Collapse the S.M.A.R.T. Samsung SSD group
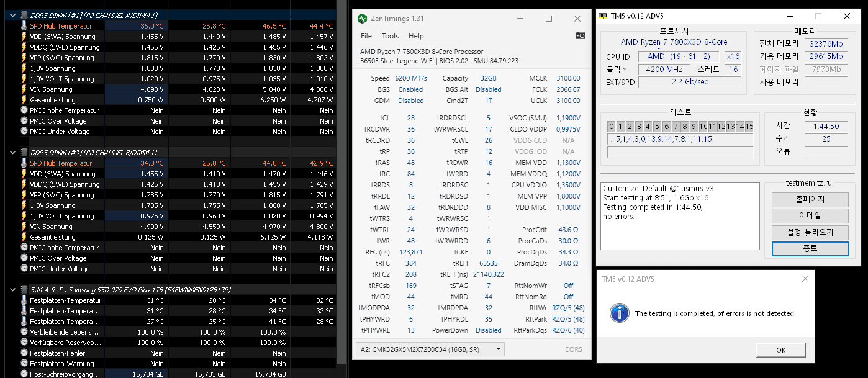This screenshot has height=378, width=868. click(x=13, y=290)
